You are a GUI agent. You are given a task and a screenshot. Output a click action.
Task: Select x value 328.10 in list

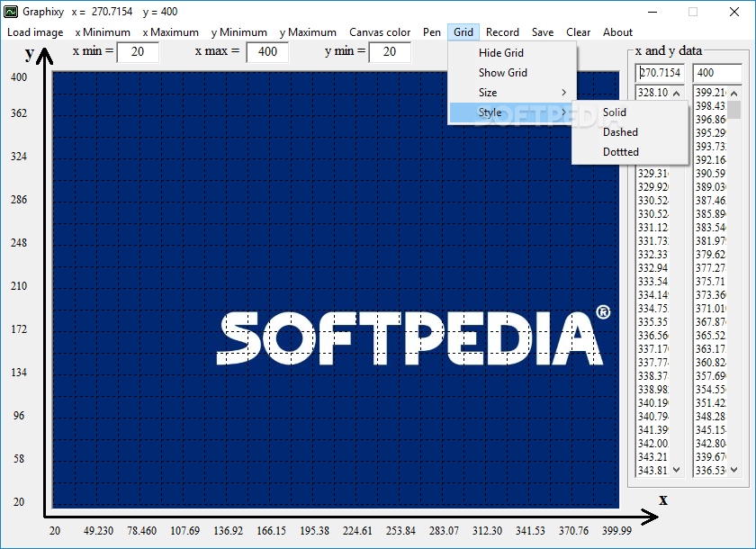653,93
